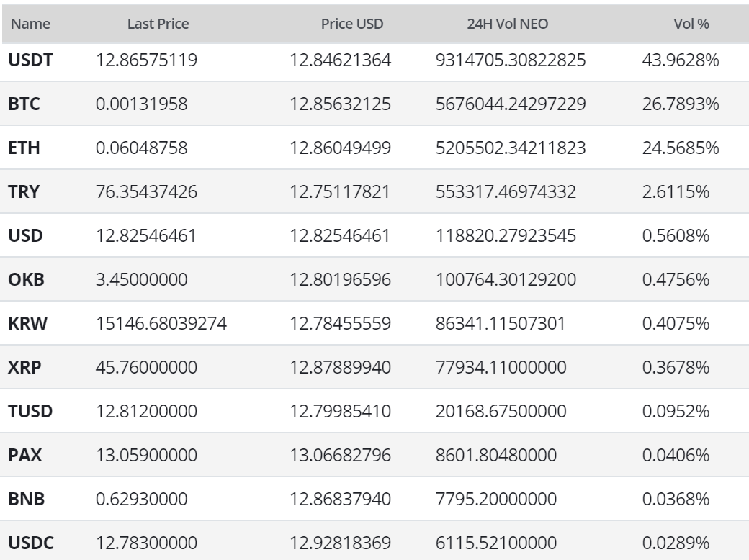
Task: Click BTC volume share 26.7893%
Action: point(681,104)
